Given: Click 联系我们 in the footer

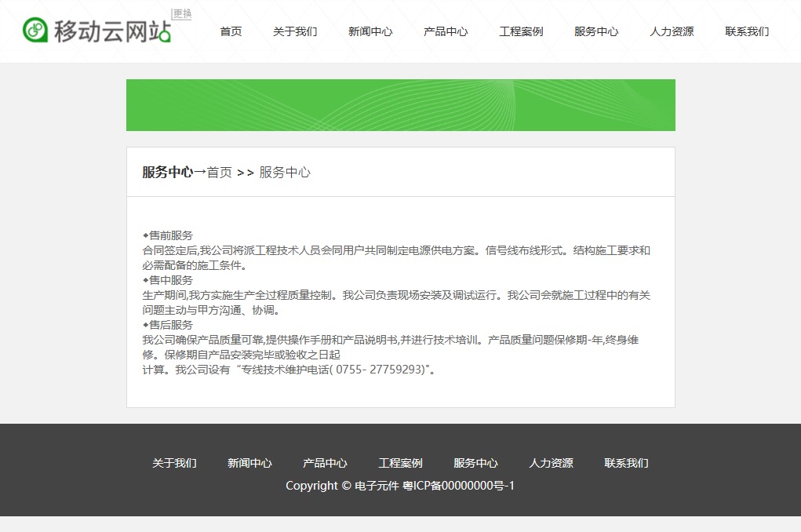Looking at the screenshot, I should [x=626, y=463].
